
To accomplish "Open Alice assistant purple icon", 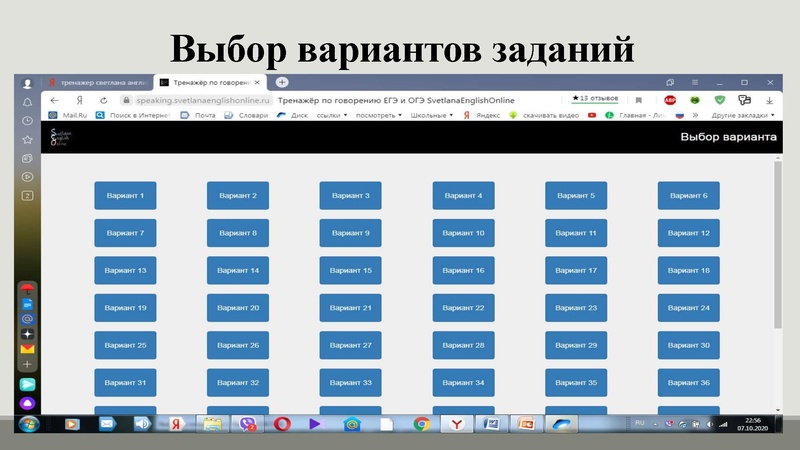I will [28, 403].
